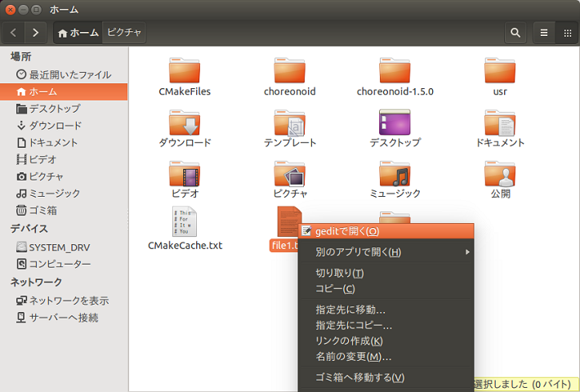Switch to list view

pyautogui.click(x=543, y=33)
